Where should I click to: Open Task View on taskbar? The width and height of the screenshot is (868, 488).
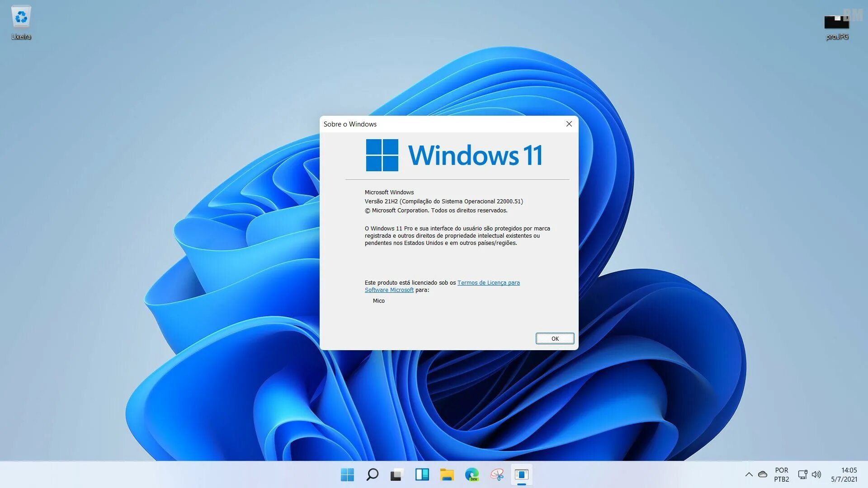pyautogui.click(x=396, y=474)
